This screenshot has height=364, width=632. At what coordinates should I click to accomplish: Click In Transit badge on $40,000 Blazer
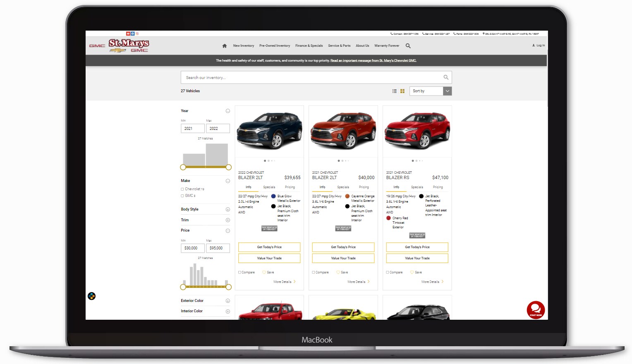click(343, 228)
